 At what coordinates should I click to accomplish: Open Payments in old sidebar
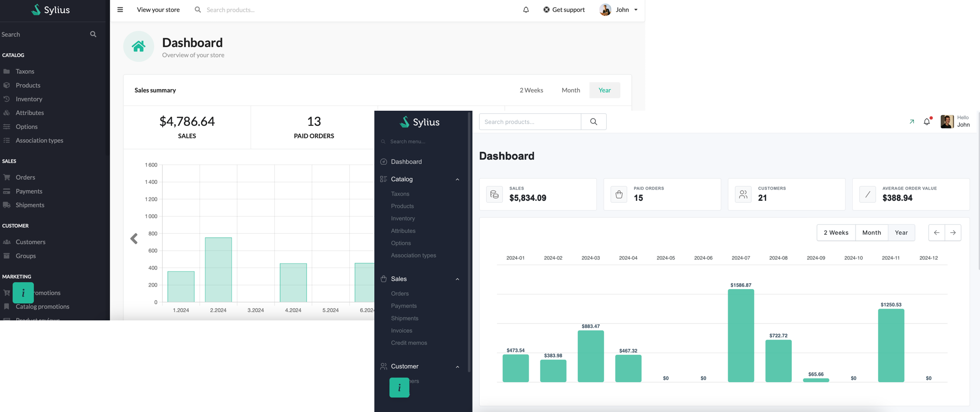coord(29,191)
